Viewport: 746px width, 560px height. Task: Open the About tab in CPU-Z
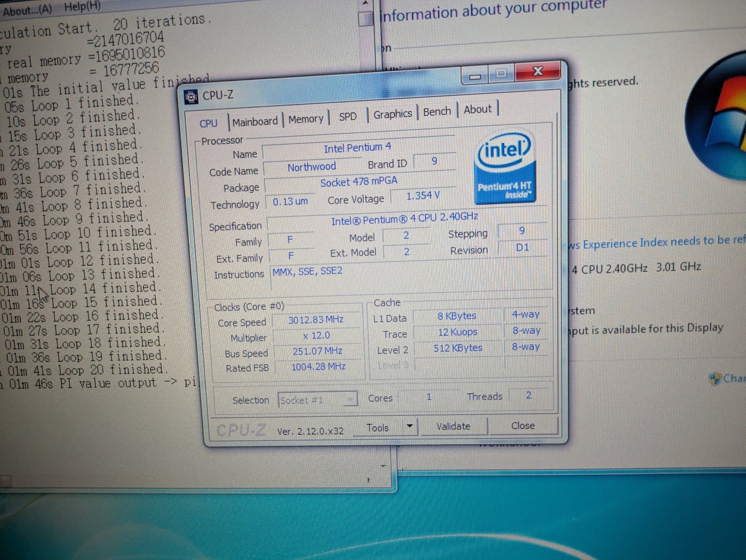[478, 110]
